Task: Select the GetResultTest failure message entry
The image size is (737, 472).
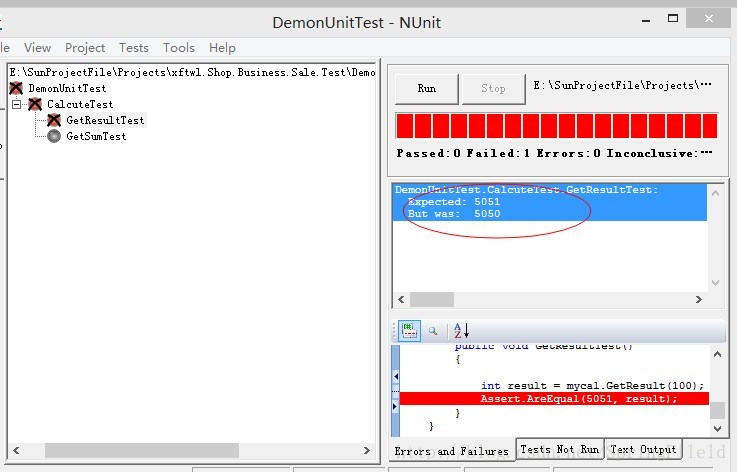Action: (x=550, y=202)
